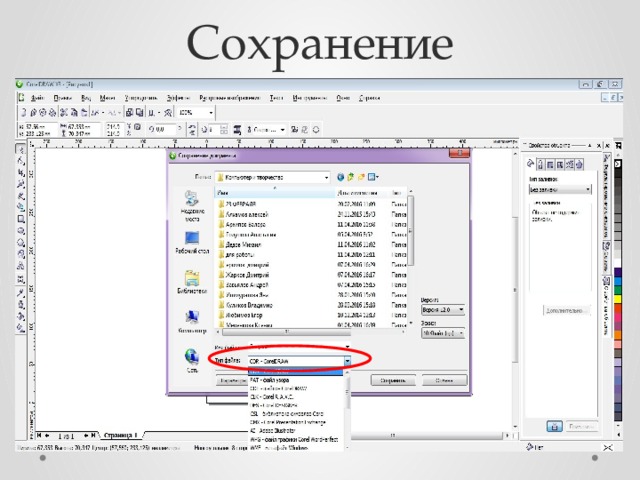This screenshot has height=480, width=640.
Task: Click the yellow swatch in color palette
Action: click(618, 299)
